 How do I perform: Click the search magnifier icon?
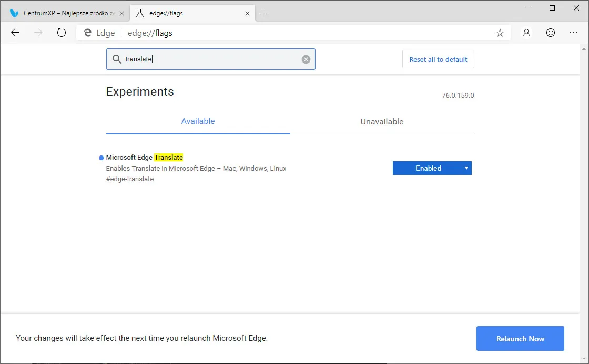[x=117, y=59]
